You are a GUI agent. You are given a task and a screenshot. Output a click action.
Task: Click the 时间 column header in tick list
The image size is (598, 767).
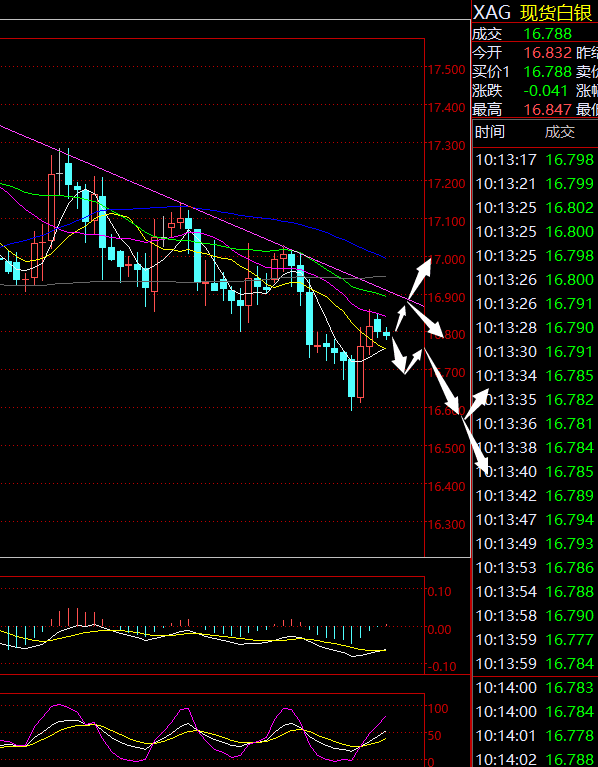pyautogui.click(x=490, y=132)
